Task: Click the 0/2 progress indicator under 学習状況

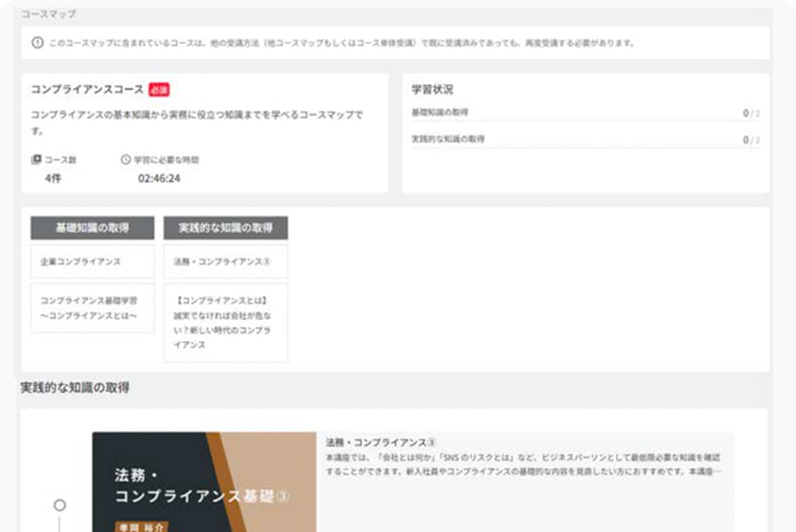Action: click(752, 113)
